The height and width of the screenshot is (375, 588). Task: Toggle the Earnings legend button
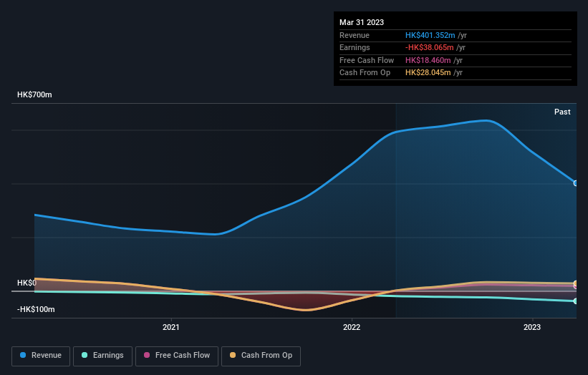click(x=102, y=356)
